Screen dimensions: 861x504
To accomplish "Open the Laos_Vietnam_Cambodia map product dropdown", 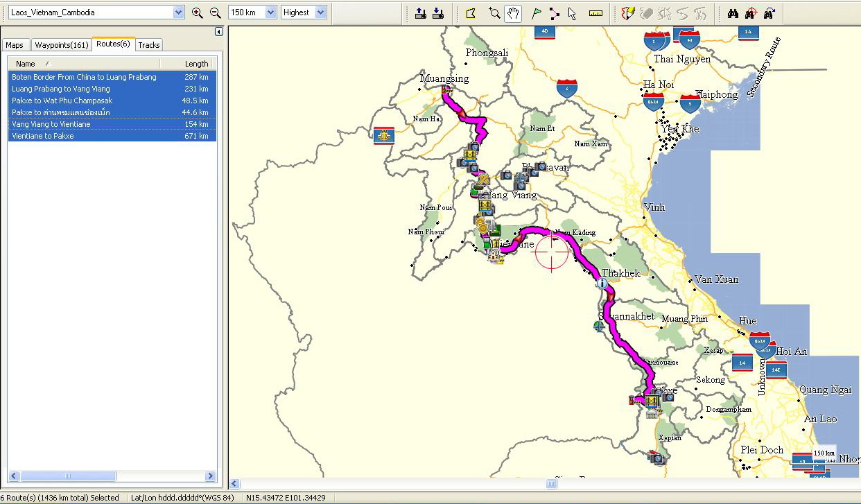I will click(178, 12).
